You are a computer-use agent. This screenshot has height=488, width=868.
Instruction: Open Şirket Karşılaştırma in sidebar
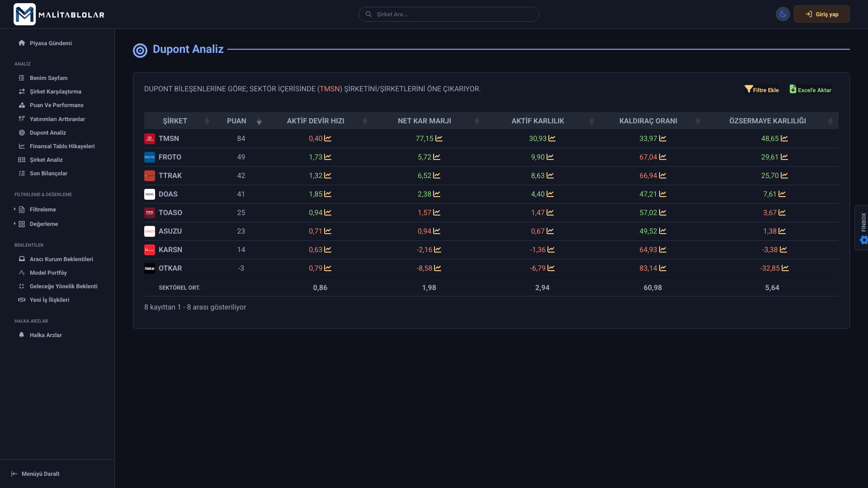(55, 92)
